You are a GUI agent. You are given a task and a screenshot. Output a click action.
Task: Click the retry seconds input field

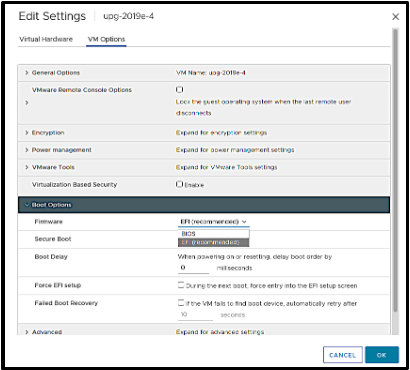click(195, 315)
